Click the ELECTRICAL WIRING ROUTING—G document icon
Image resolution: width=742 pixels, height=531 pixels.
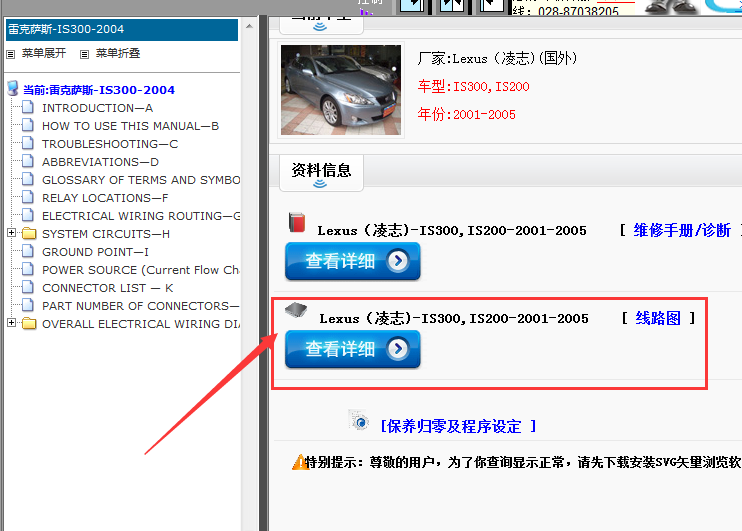pos(28,215)
